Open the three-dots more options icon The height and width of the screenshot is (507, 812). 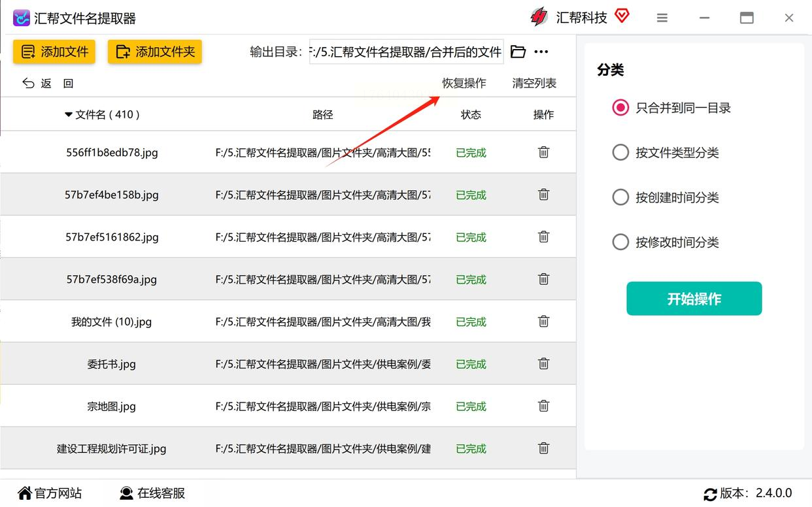(541, 52)
